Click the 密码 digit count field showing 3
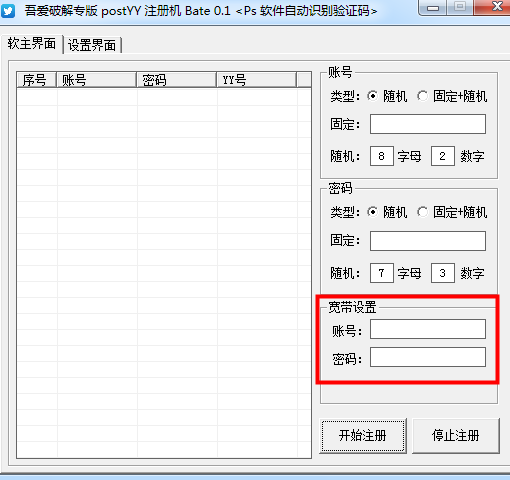 pyautogui.click(x=442, y=273)
